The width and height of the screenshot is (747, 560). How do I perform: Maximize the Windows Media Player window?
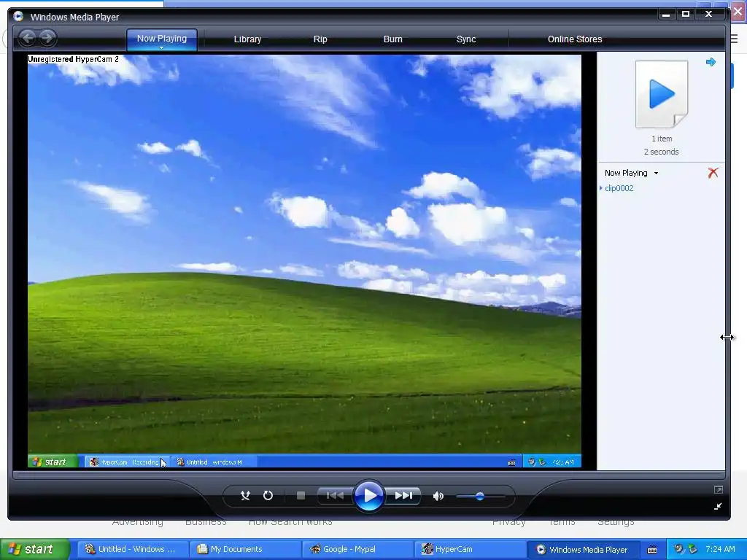(x=686, y=15)
